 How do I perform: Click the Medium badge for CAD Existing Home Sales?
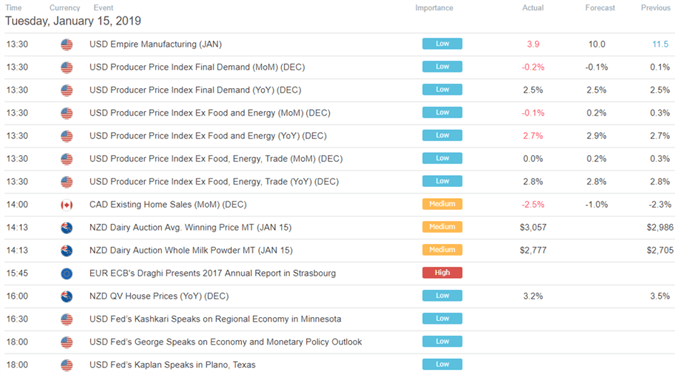pos(442,204)
